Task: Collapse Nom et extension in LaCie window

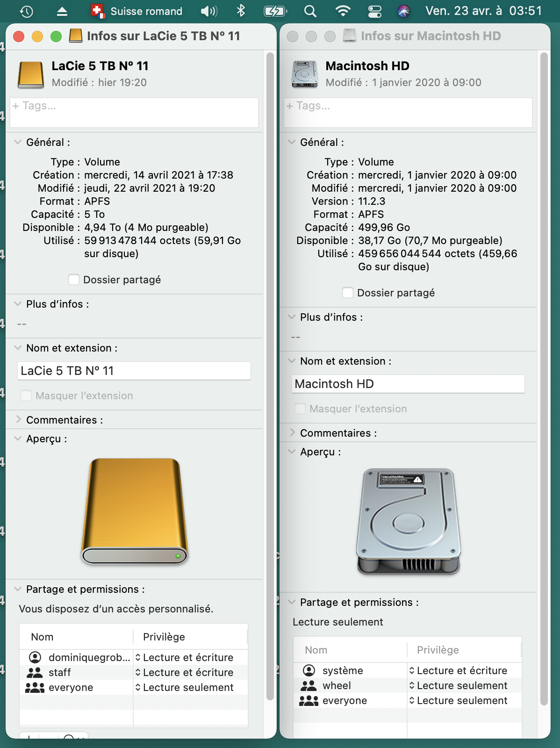Action: (x=18, y=348)
